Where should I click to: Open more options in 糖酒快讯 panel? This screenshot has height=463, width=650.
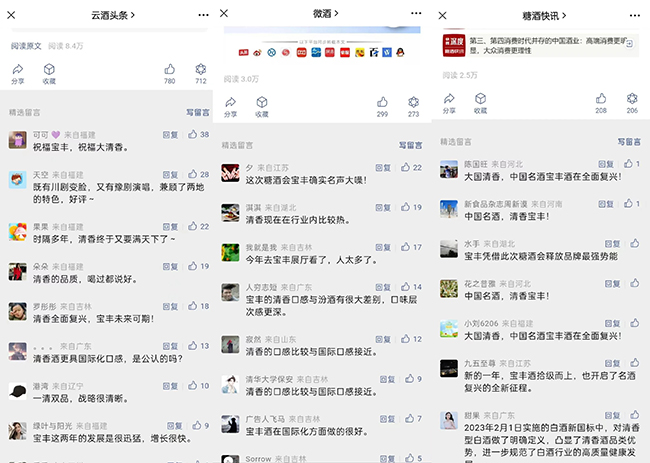(x=635, y=15)
